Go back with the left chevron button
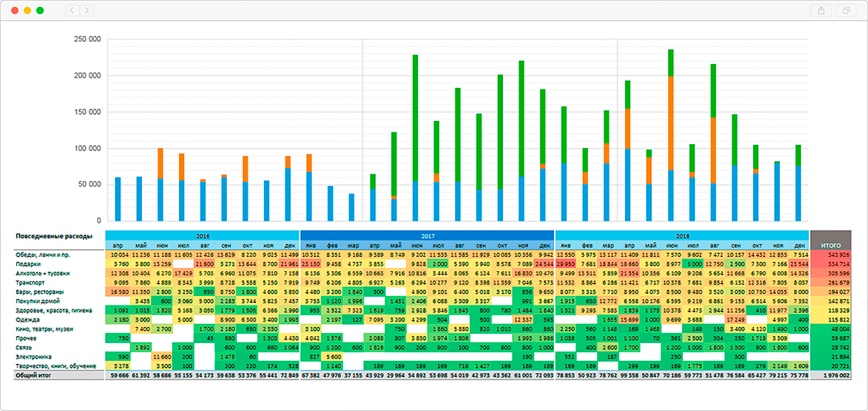This screenshot has height=411, width=868. pyautogui.click(x=72, y=11)
